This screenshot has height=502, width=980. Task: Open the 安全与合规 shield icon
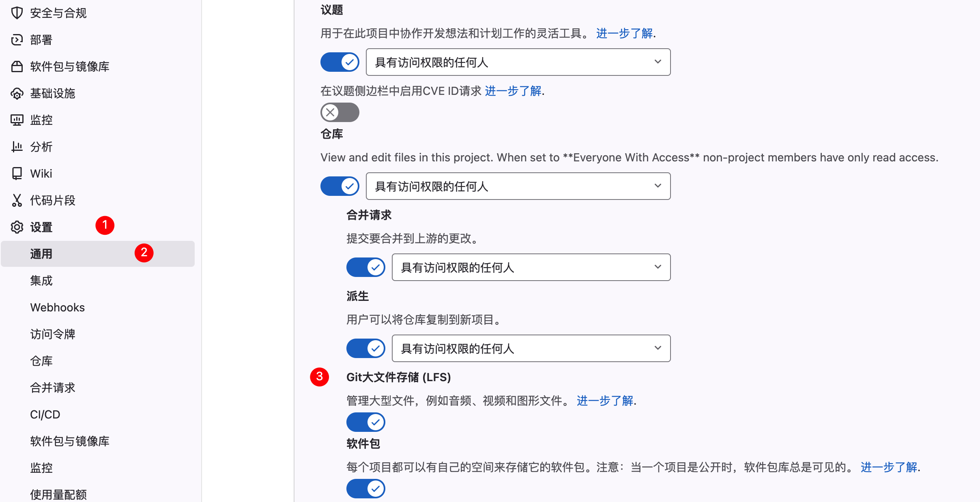[17, 13]
